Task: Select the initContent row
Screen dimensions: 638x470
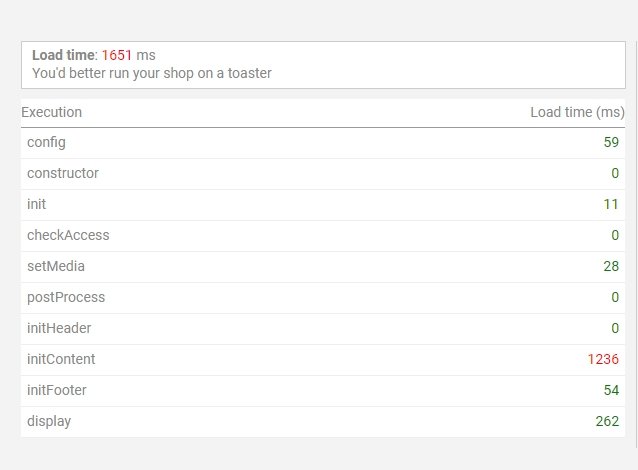Action: coord(323,360)
